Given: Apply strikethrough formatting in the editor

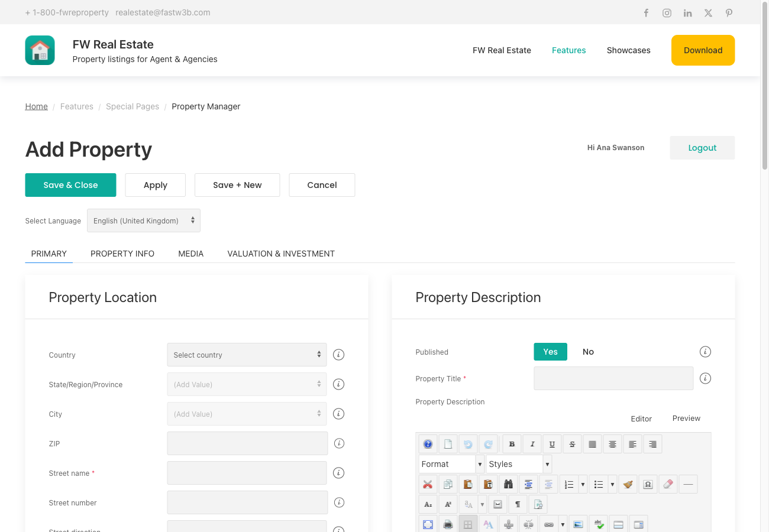Looking at the screenshot, I should coord(572,443).
